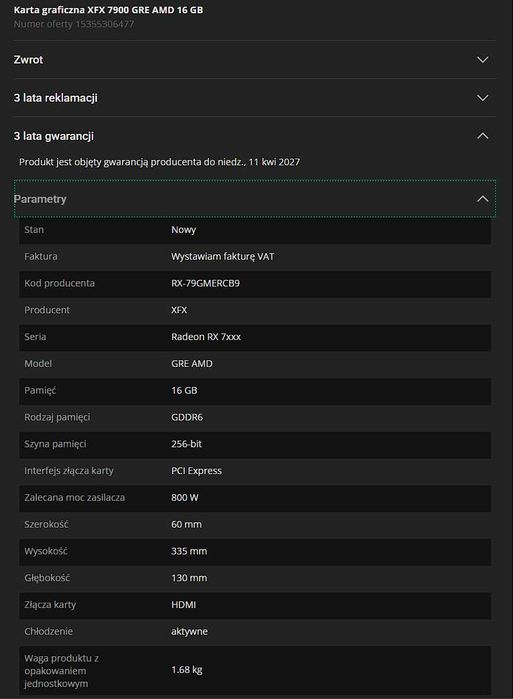Click the Chłodzenie label

(x=48, y=631)
